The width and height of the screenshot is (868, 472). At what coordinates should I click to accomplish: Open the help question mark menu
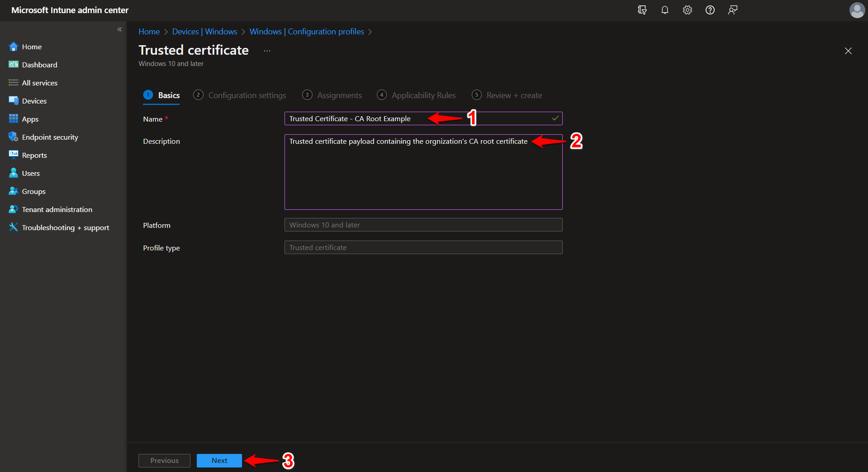click(710, 9)
